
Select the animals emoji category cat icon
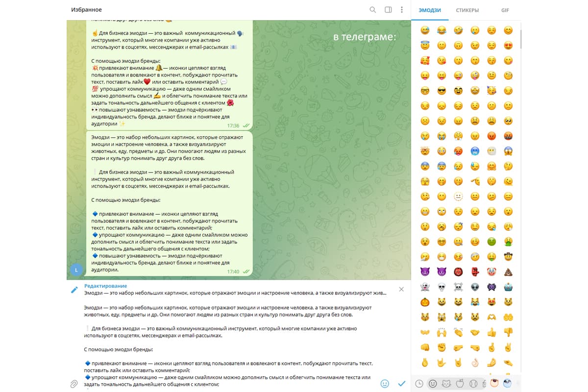pos(445,385)
